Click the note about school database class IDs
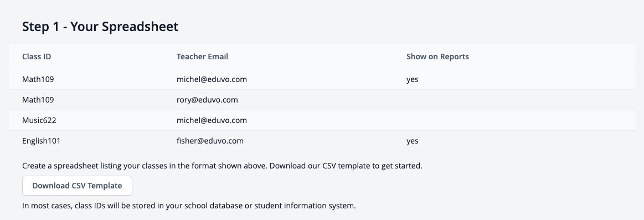The width and height of the screenshot is (644, 220). point(189,206)
